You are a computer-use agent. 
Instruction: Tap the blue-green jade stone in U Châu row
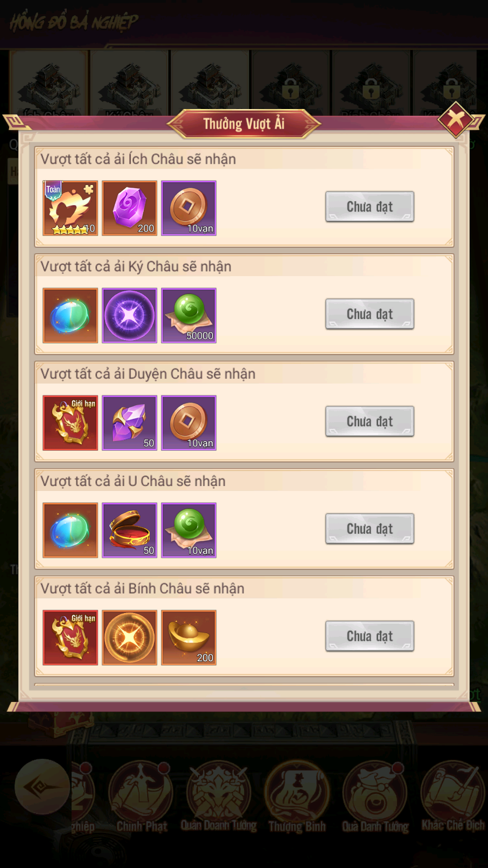coord(70,530)
